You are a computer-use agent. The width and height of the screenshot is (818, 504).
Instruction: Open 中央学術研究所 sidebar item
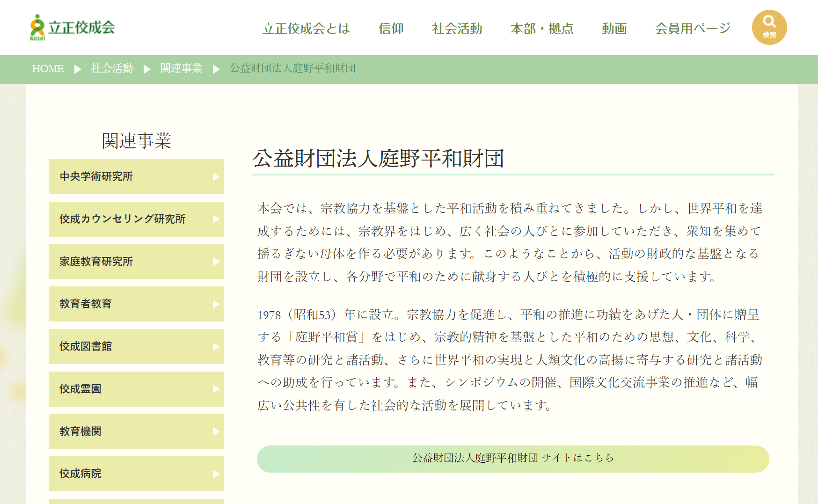pos(136,176)
